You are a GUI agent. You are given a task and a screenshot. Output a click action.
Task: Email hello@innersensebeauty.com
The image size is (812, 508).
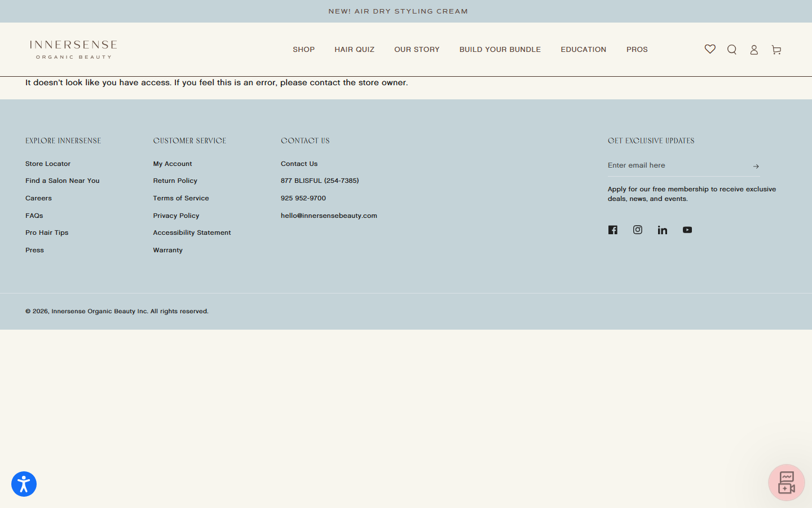(x=329, y=216)
